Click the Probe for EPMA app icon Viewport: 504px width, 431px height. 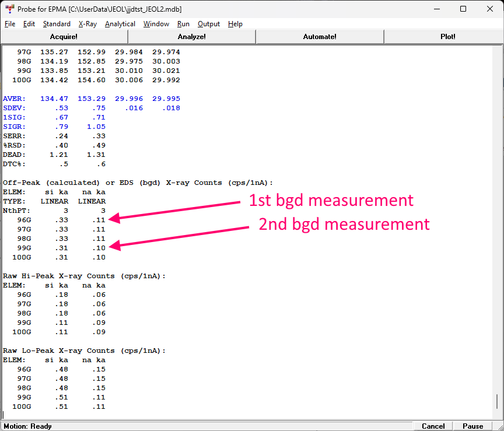tap(10, 9)
